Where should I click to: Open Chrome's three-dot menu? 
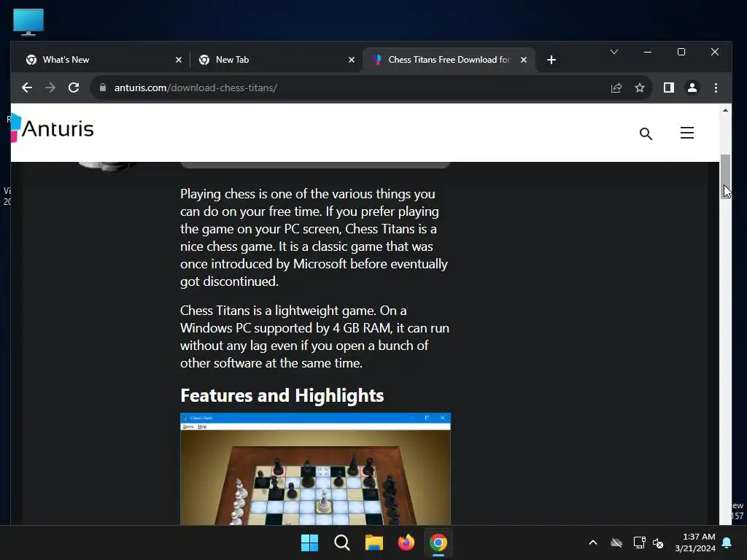point(716,87)
